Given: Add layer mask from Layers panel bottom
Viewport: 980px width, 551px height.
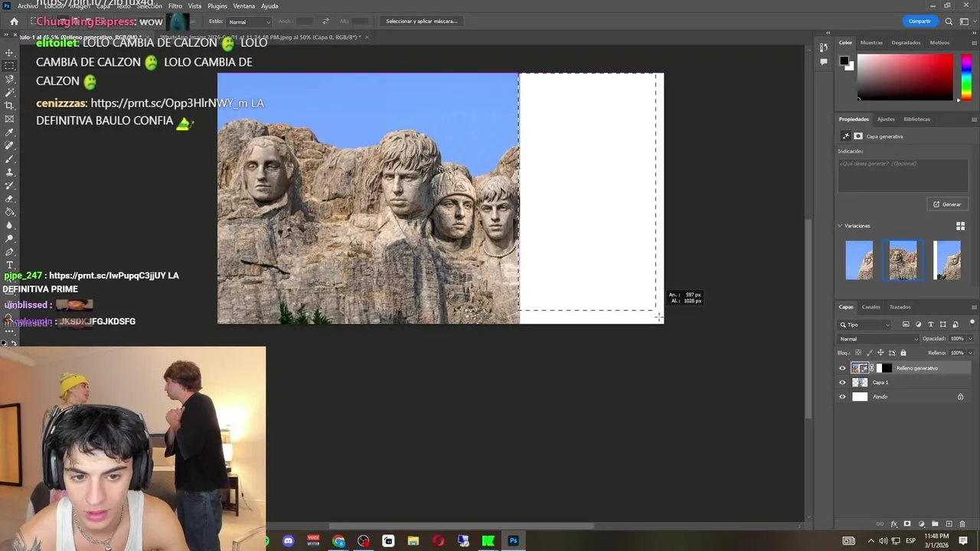Looking at the screenshot, I should click(x=907, y=524).
